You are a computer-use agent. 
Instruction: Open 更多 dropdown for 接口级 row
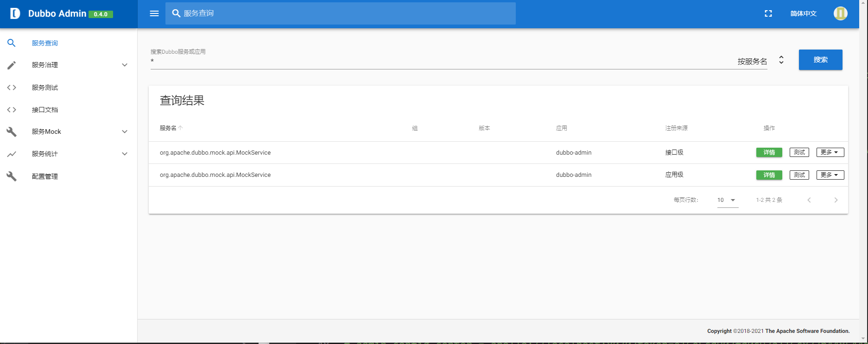pyautogui.click(x=830, y=152)
